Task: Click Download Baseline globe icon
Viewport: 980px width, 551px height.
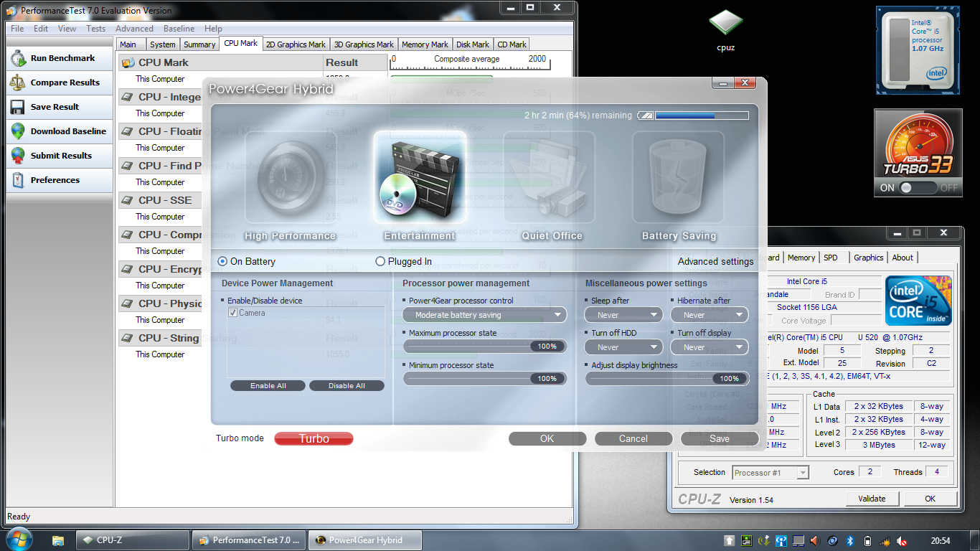Action: pyautogui.click(x=18, y=131)
